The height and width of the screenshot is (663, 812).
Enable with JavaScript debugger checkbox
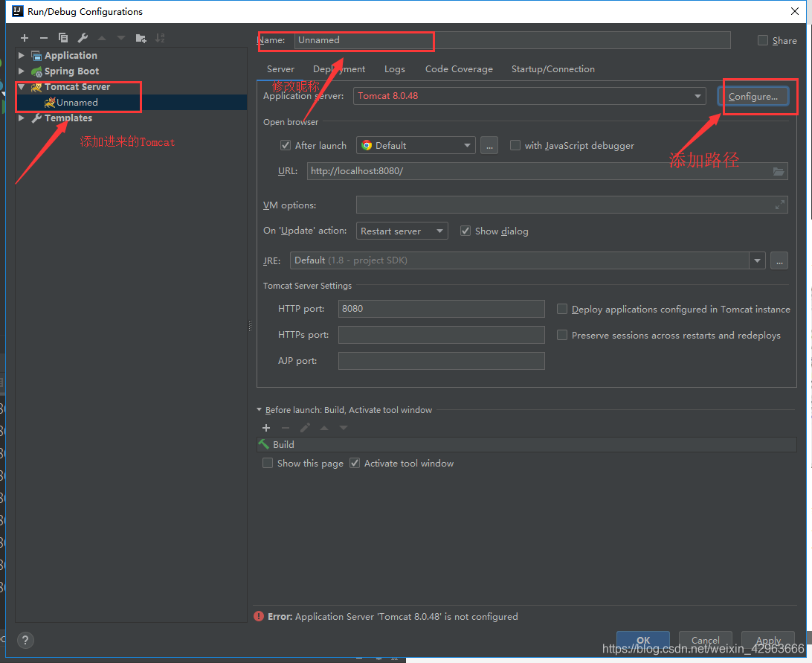tap(515, 146)
